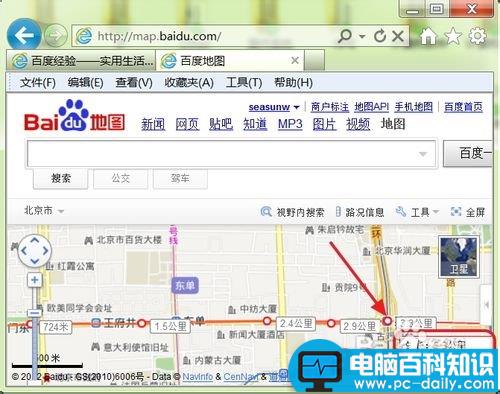The image size is (500, 394).
Task: Open the 视频 navigation link
Action: coord(358,124)
